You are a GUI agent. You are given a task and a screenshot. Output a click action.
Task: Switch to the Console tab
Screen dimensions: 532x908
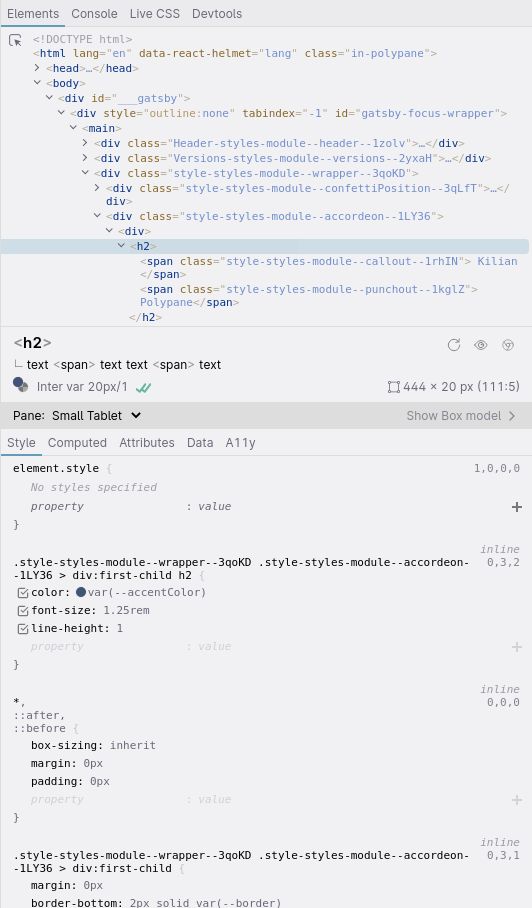click(94, 13)
